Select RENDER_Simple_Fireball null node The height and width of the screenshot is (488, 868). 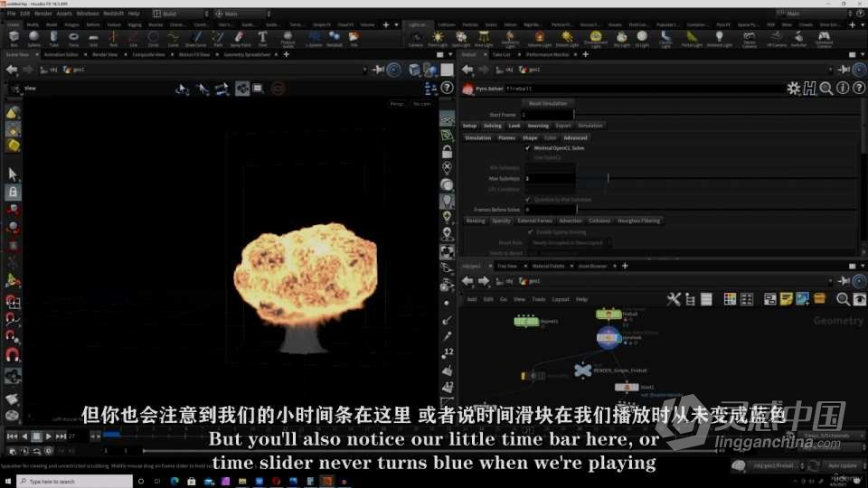[x=582, y=371]
